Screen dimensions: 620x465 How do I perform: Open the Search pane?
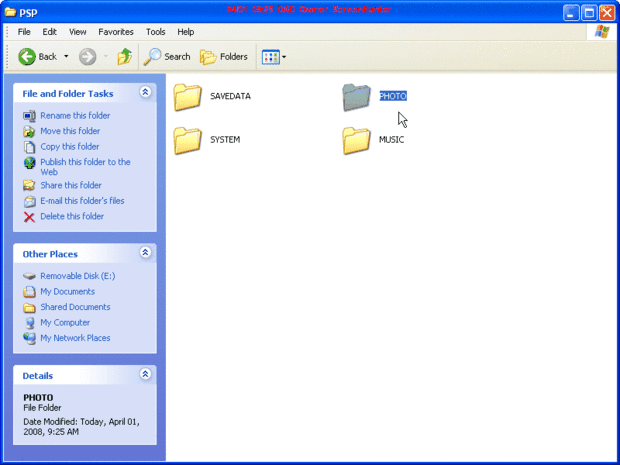[x=166, y=57]
